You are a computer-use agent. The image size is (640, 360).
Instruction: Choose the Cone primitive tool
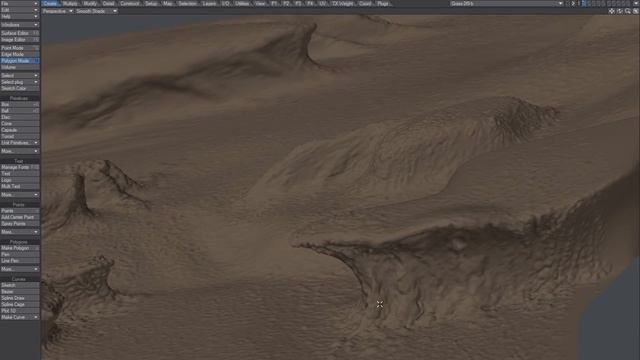click(x=20, y=124)
